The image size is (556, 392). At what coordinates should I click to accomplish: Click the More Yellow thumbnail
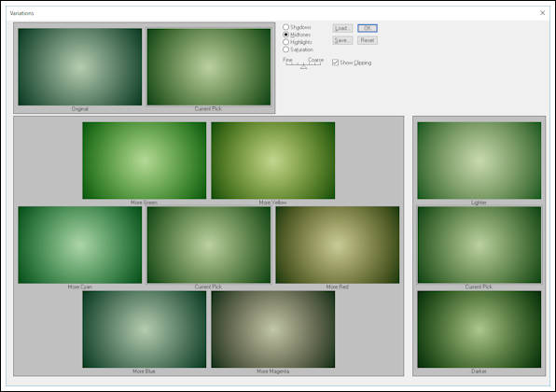(273, 161)
